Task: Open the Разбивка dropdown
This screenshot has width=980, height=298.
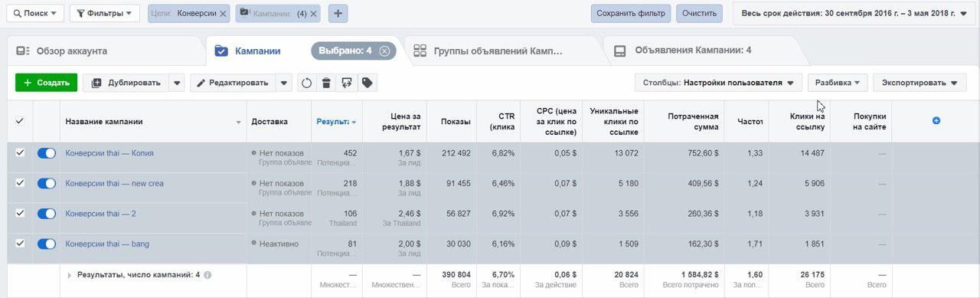Action: tap(838, 83)
